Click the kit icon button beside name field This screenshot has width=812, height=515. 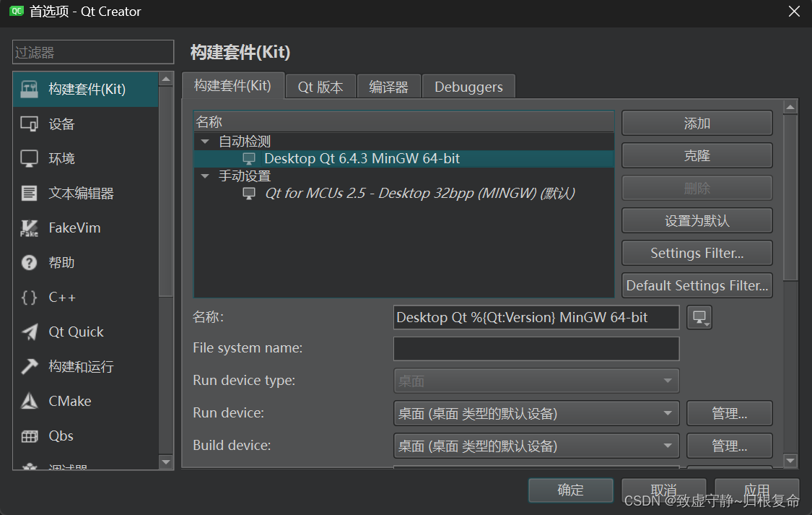(x=699, y=318)
